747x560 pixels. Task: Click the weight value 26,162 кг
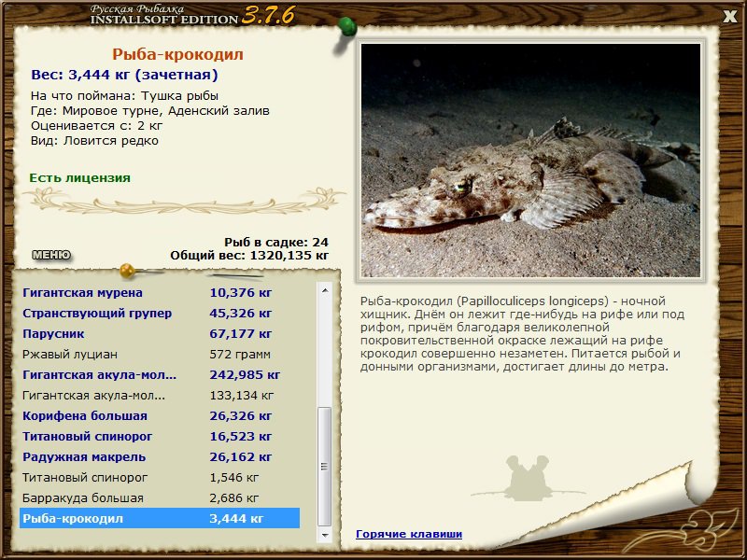tap(241, 456)
